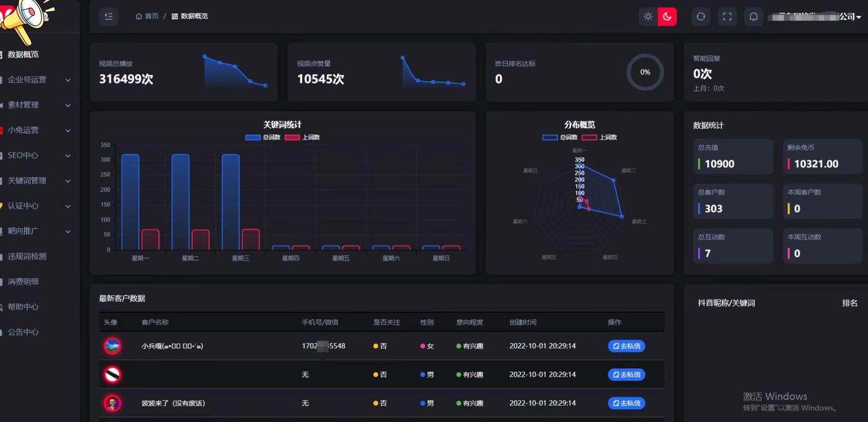Toggle 总词数 legend in 关键词统计 chart
868x422 pixels.
pyautogui.click(x=262, y=137)
